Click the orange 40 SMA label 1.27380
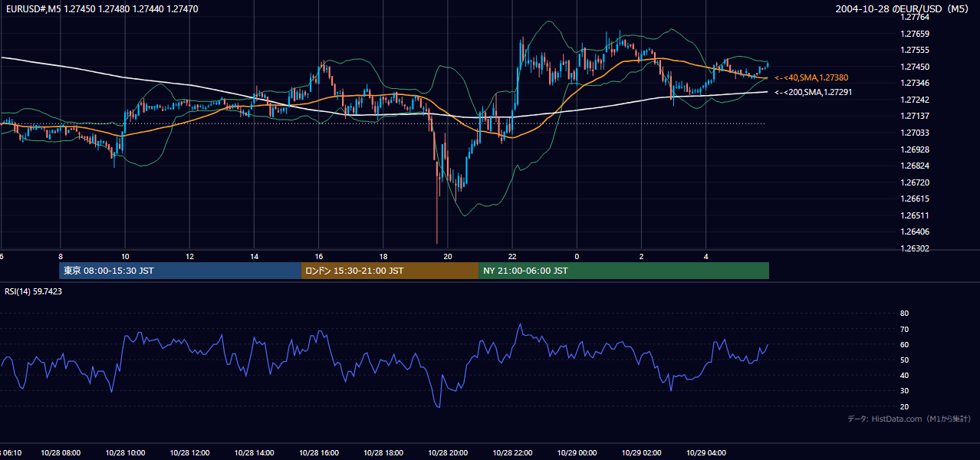The height and width of the screenshot is (460, 980). click(x=811, y=78)
